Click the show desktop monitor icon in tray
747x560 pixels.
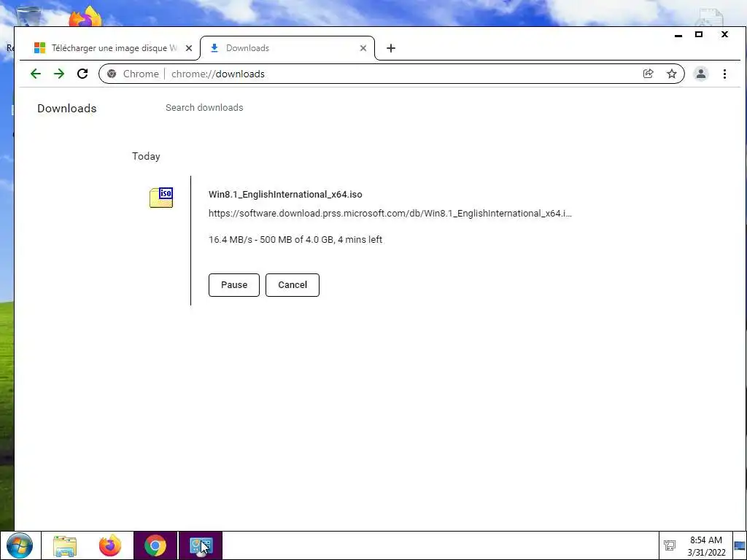[x=740, y=545]
